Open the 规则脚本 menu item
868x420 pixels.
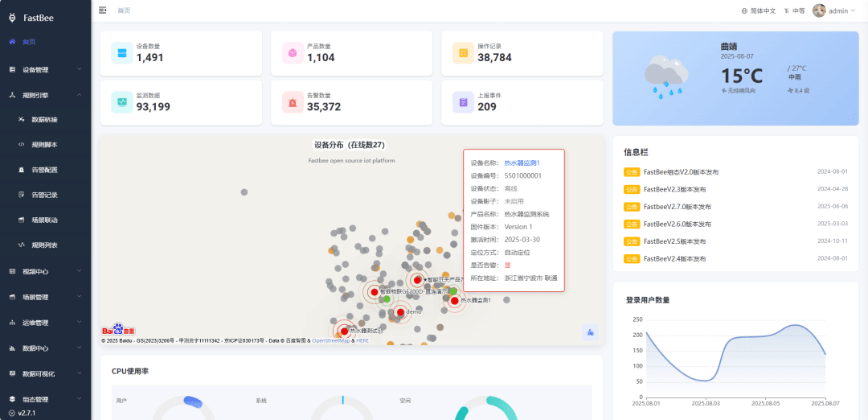45,145
